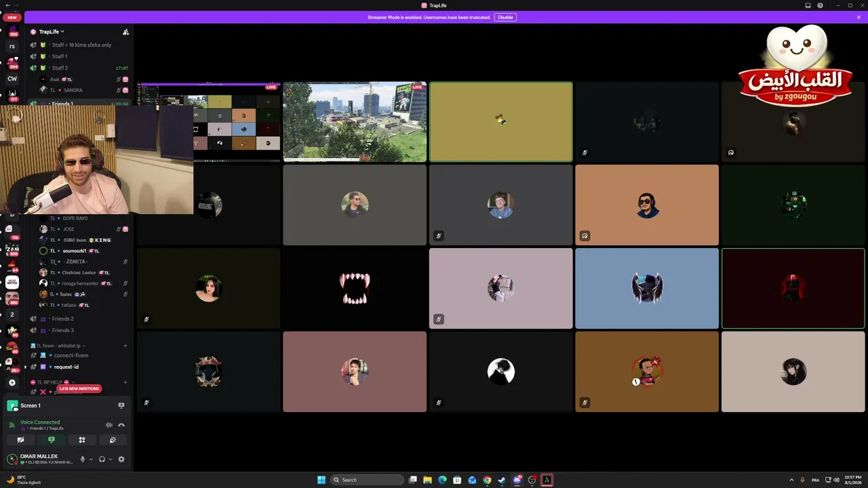
Task: Add a channel to TL fivem category
Action: point(125,346)
